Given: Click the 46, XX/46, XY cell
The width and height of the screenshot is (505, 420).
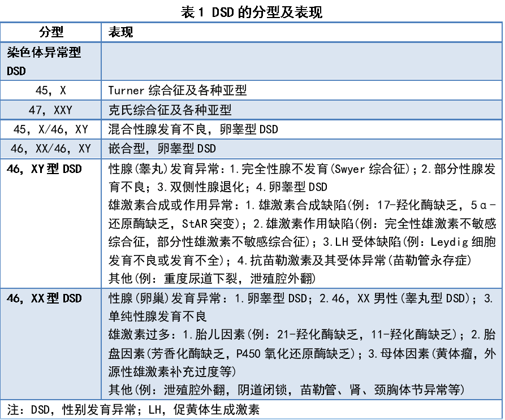Looking at the screenshot, I should click(x=50, y=148).
